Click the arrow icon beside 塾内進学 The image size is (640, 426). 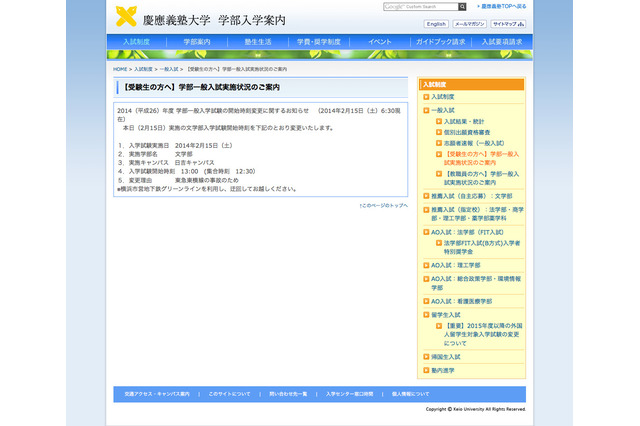[x=426, y=371]
